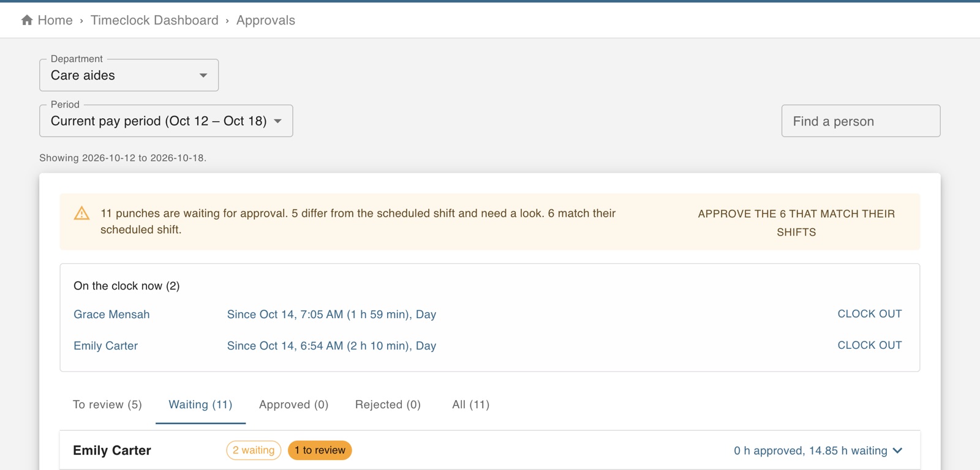Navigate to Timeclock Dashboard breadcrumb
This screenshot has height=470, width=980.
pos(154,20)
